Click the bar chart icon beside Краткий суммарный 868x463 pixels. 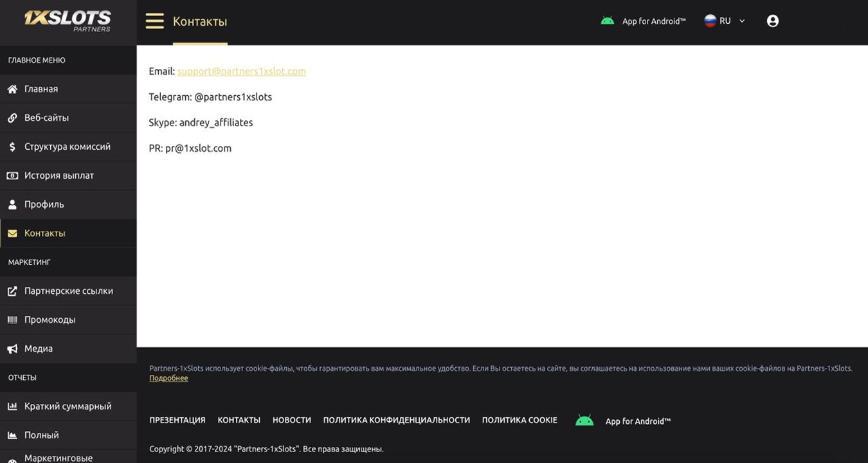[12, 406]
